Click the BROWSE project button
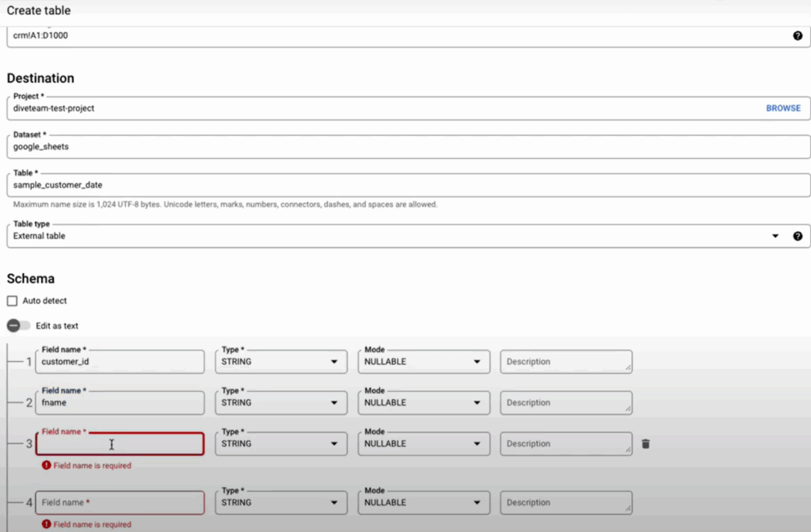 782,108
